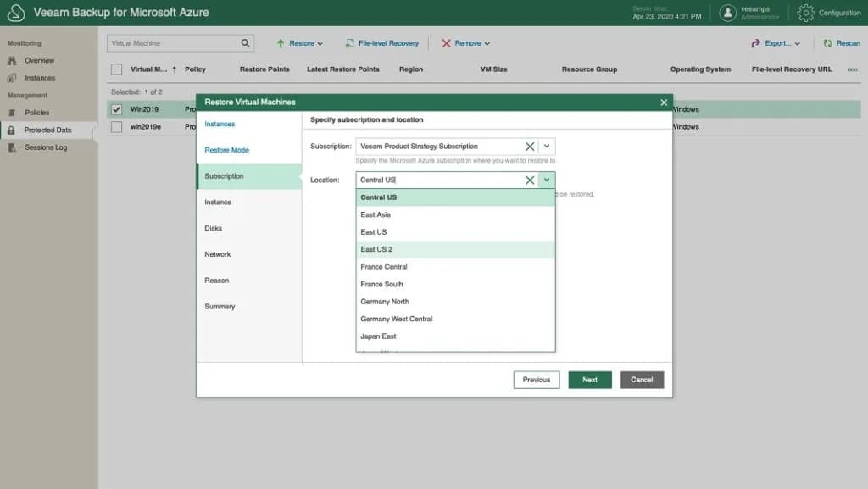The image size is (868, 489).
Task: Click the search magnifier icon
Action: coord(245,43)
